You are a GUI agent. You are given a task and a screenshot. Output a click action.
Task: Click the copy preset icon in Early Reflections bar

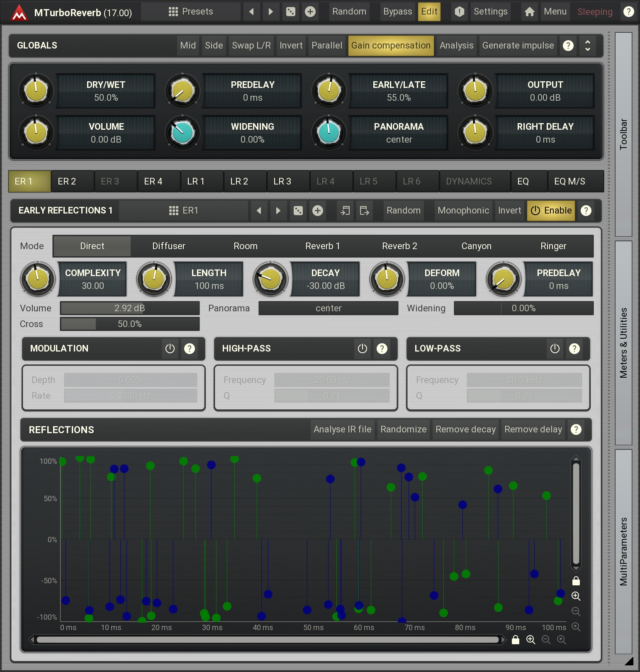tap(345, 211)
